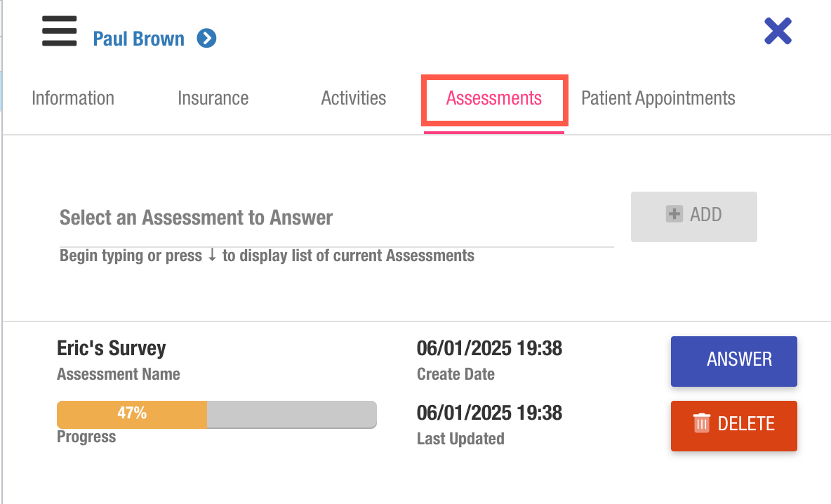Click the trash can icon on DELETE
Image resolution: width=831 pixels, height=504 pixels.
702,423
